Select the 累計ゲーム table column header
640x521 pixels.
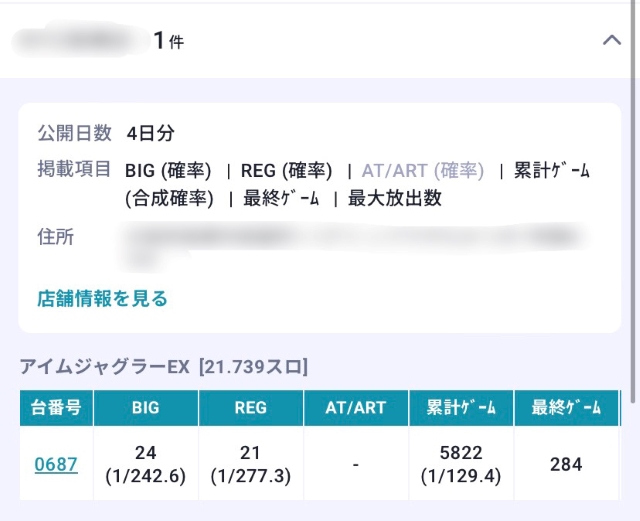[461, 408]
